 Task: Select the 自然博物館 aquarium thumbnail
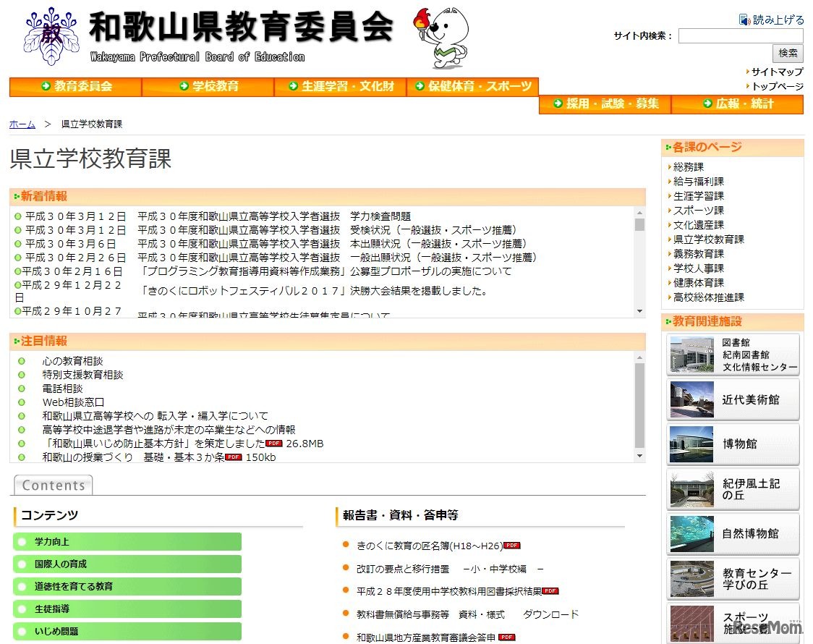pyautogui.click(x=691, y=533)
